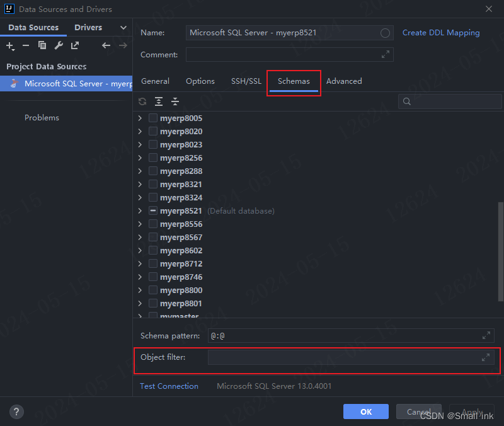Open driver settings wrench icon
This screenshot has height=426, width=504.
tap(59, 45)
